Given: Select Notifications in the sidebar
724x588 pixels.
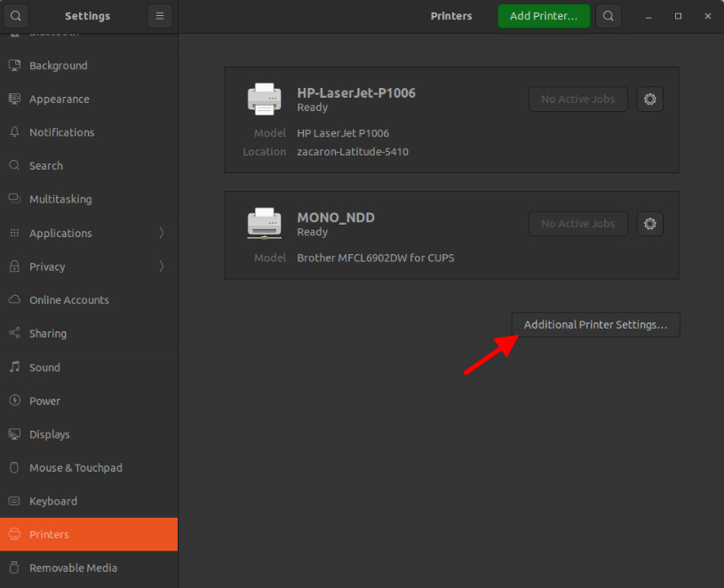Looking at the screenshot, I should pyautogui.click(x=61, y=132).
